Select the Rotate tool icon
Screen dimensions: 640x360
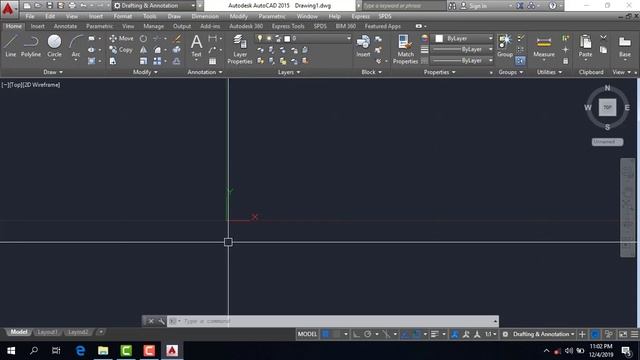(143, 38)
